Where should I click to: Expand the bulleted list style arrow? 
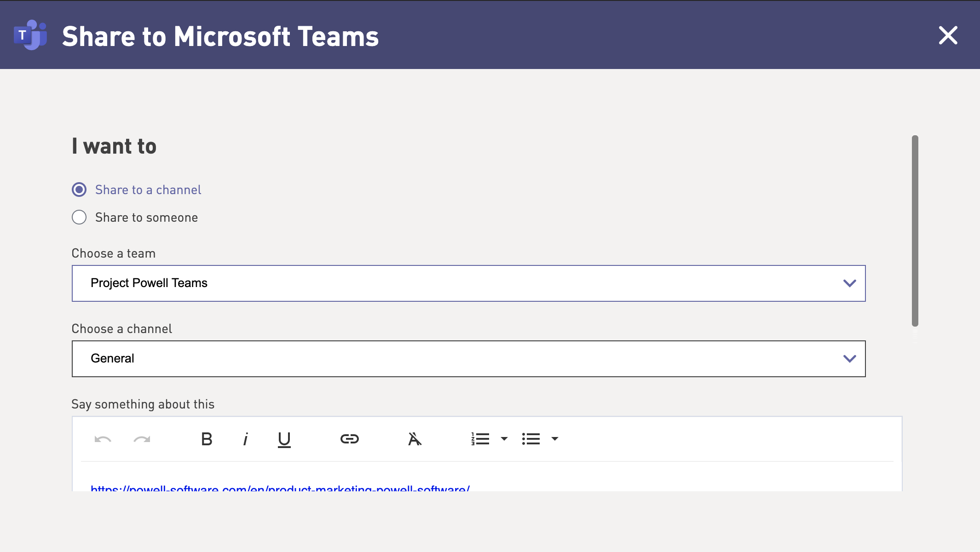point(555,439)
